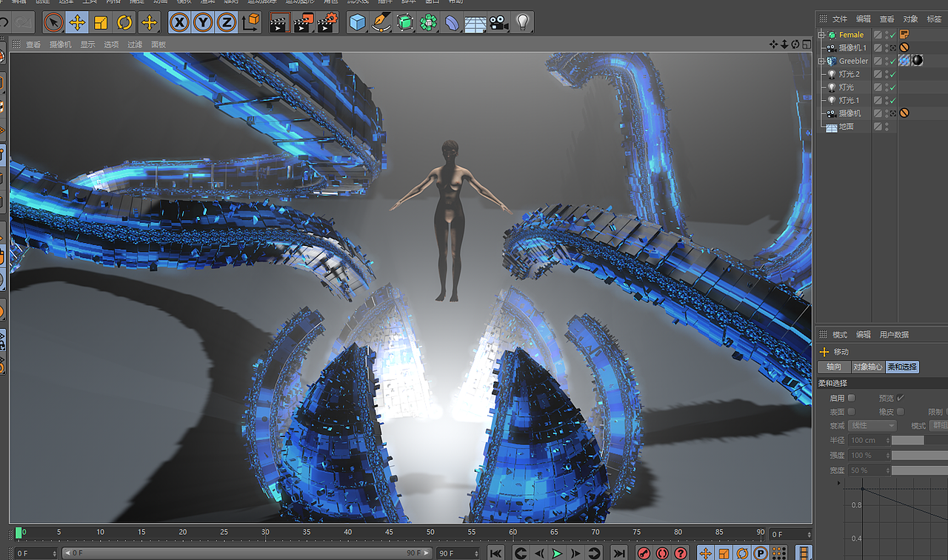
Task: Click the green timeline playhead at frame 0
Action: [x=19, y=533]
